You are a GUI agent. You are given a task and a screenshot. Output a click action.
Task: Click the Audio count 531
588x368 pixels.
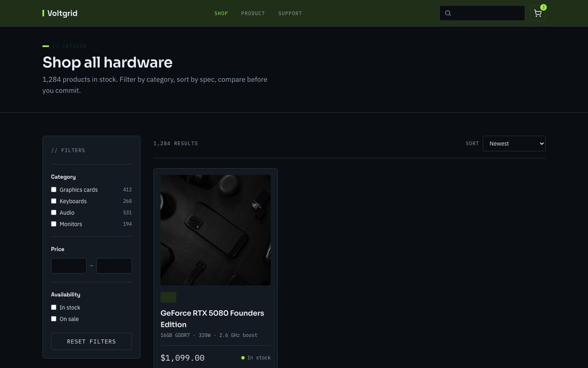pos(127,213)
